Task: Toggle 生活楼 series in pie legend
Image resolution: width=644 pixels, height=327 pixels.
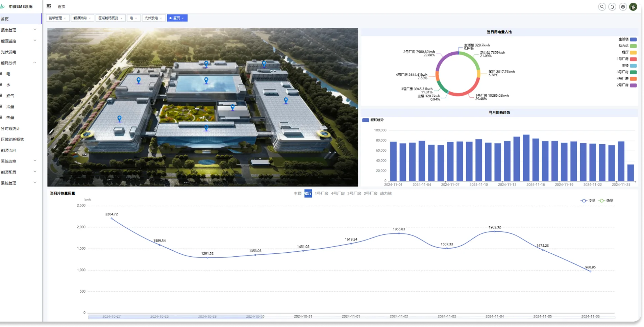Action: pyautogui.click(x=627, y=39)
